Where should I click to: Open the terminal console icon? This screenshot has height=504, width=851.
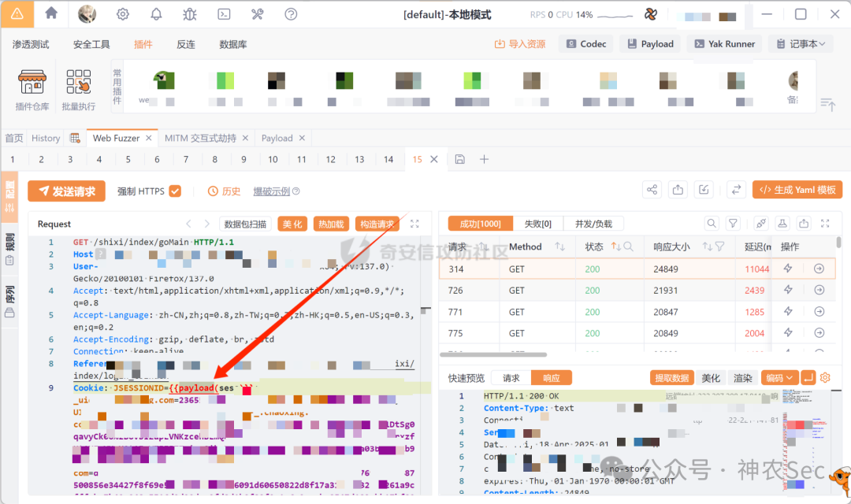pyautogui.click(x=224, y=14)
